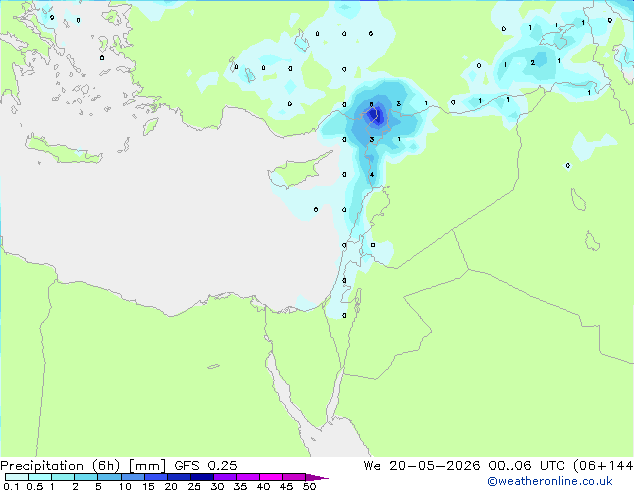Click the 2–5 mm legend color box

(x=86, y=477)
